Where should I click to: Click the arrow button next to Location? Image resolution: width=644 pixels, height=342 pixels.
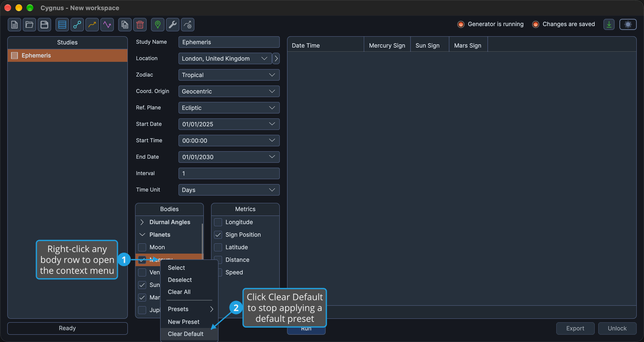click(276, 58)
